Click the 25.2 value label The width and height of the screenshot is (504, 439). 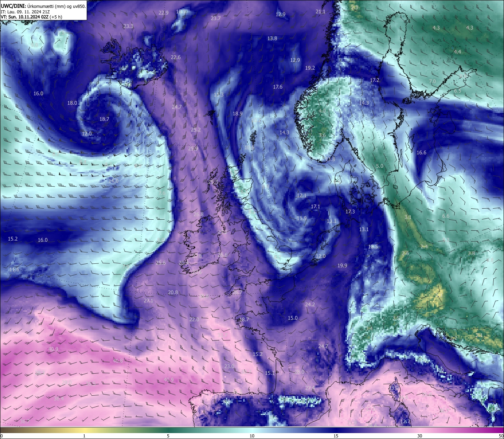[196, 130]
